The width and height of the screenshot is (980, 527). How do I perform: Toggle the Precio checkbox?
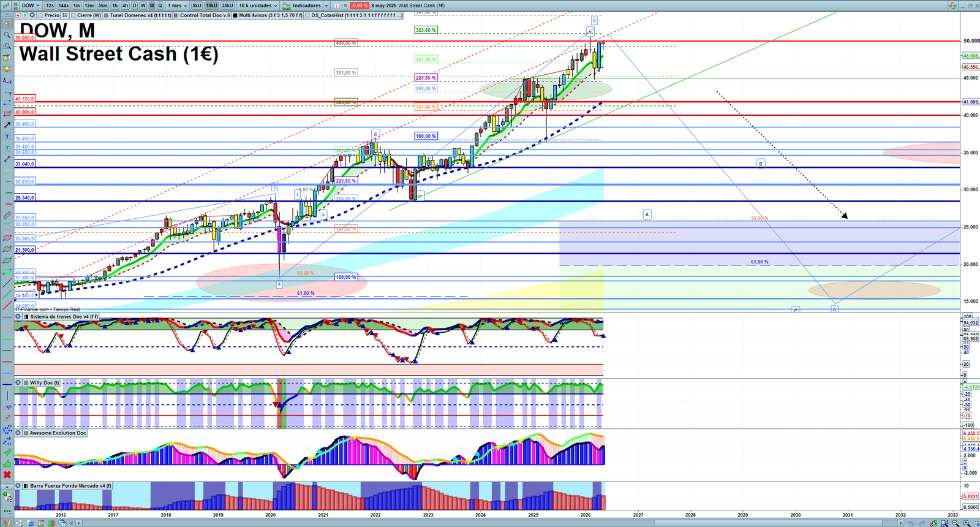40,15
